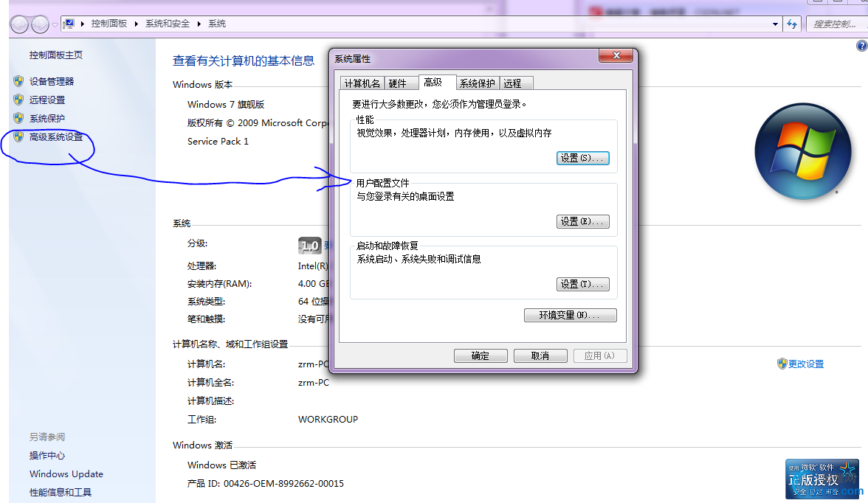Click the product ID 00426-OEM-8992662-00015 text
The height and width of the screenshot is (503, 868).
click(x=266, y=483)
